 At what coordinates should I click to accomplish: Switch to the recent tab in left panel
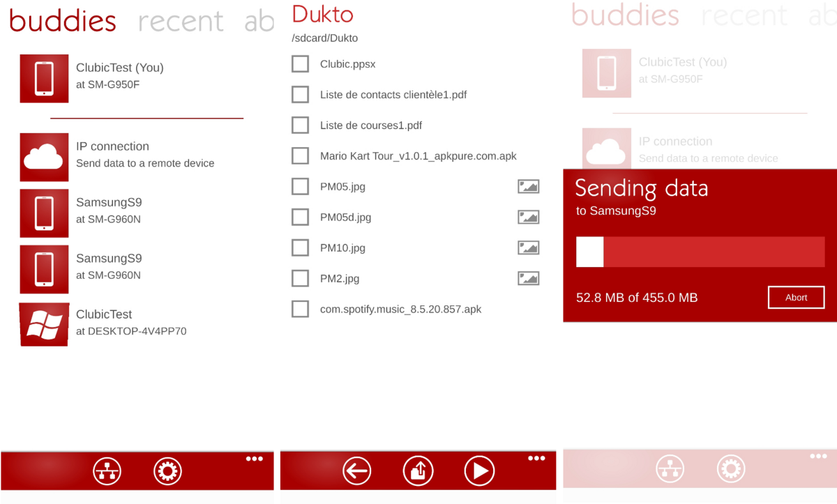coord(181,22)
